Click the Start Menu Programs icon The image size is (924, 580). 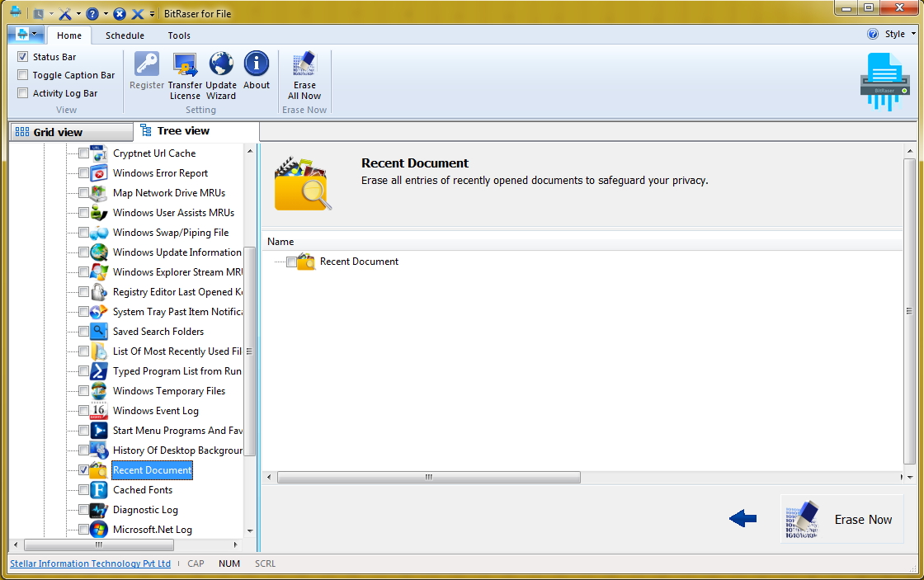point(99,431)
